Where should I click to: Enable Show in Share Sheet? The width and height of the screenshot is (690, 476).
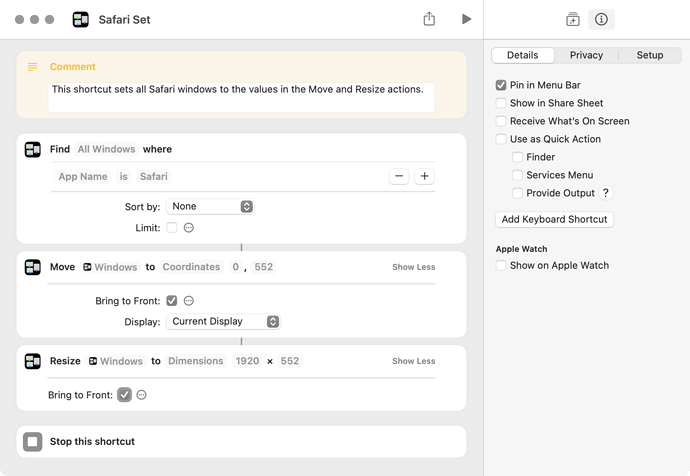point(501,103)
